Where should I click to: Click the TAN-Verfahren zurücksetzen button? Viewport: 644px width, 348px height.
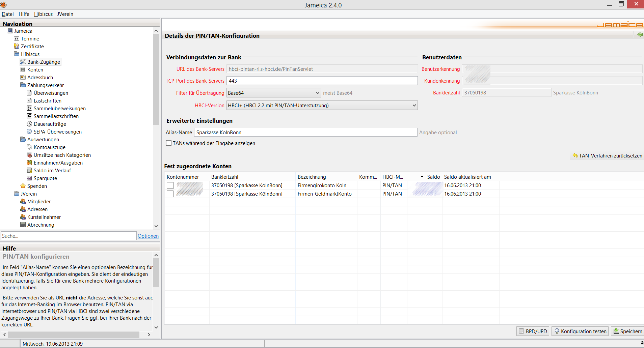click(607, 155)
